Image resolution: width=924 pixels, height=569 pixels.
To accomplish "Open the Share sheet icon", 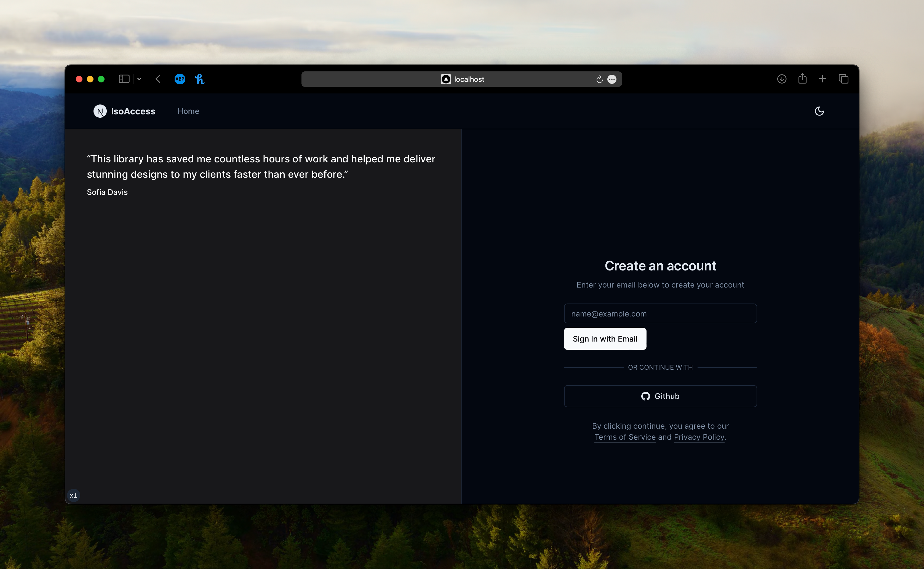I will coord(802,79).
